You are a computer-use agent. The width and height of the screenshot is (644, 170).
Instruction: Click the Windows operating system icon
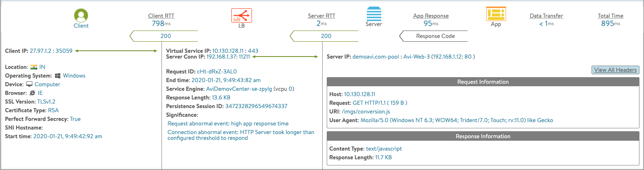pos(58,76)
